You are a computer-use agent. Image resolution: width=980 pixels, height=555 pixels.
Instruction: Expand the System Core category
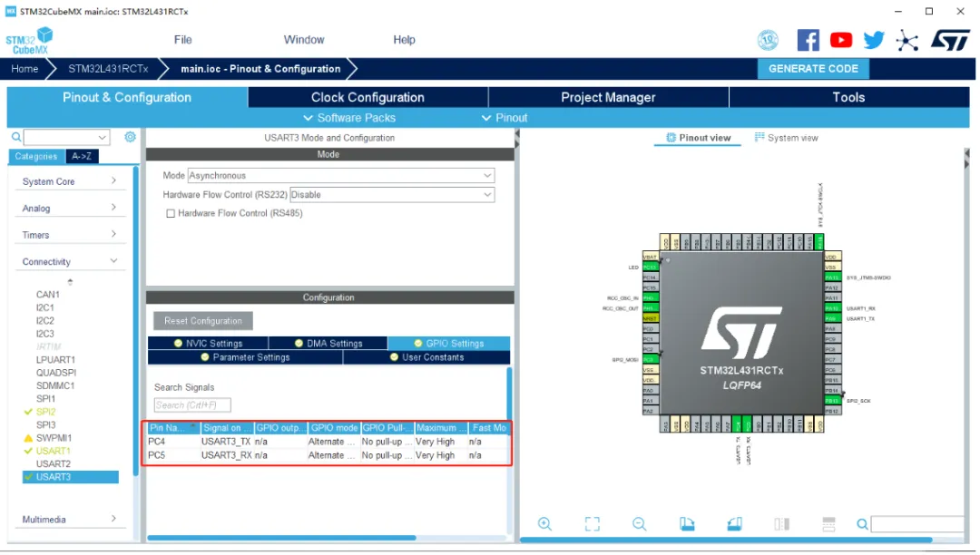69,181
